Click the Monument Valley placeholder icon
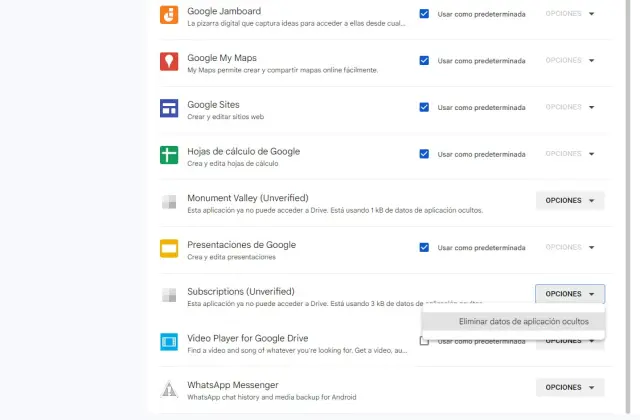640x420 pixels. (169, 202)
